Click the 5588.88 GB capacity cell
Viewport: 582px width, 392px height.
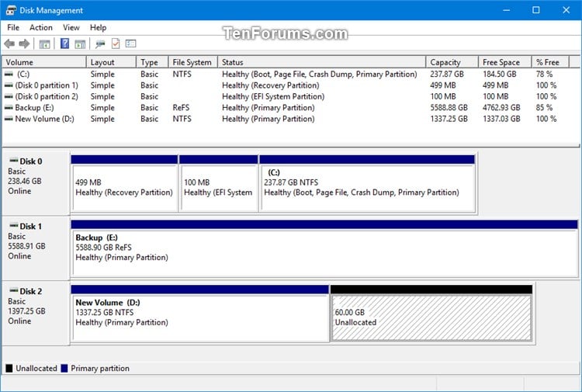click(449, 108)
